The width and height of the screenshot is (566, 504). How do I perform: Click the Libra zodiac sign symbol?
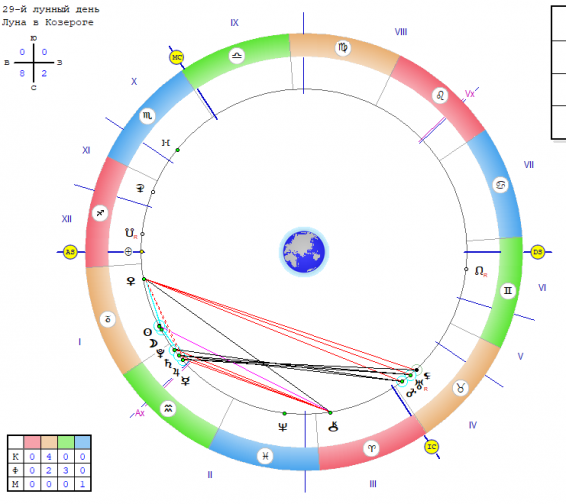[x=237, y=56]
